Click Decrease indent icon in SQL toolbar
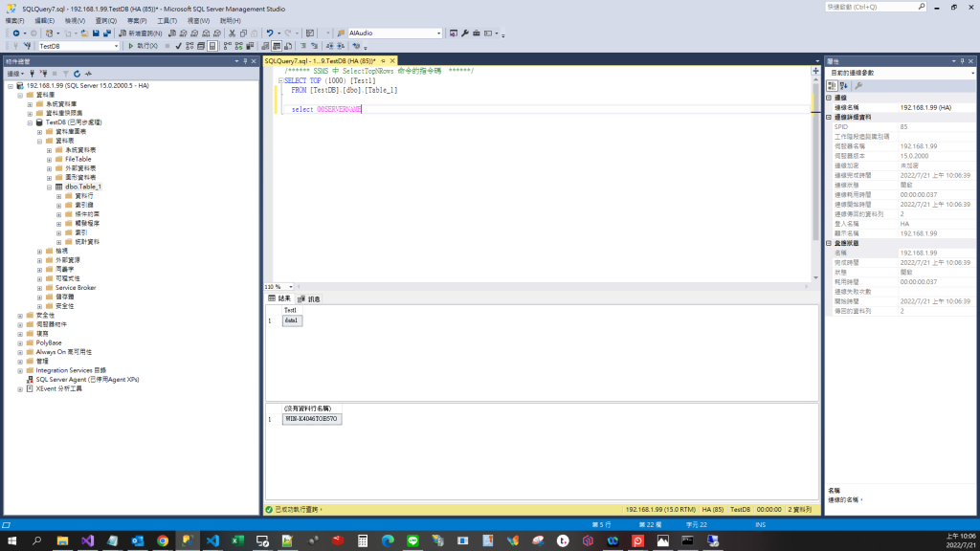Viewport: 980px width, 551px height. pos(329,46)
